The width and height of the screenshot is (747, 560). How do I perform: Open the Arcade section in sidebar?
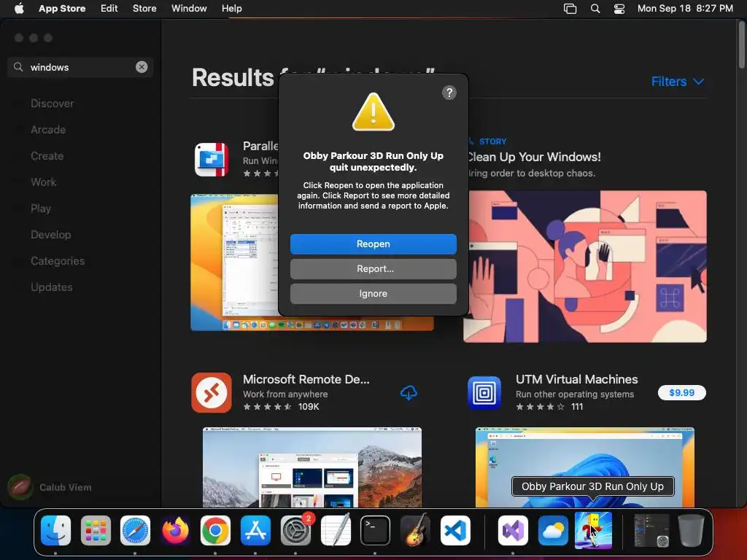[x=48, y=130]
